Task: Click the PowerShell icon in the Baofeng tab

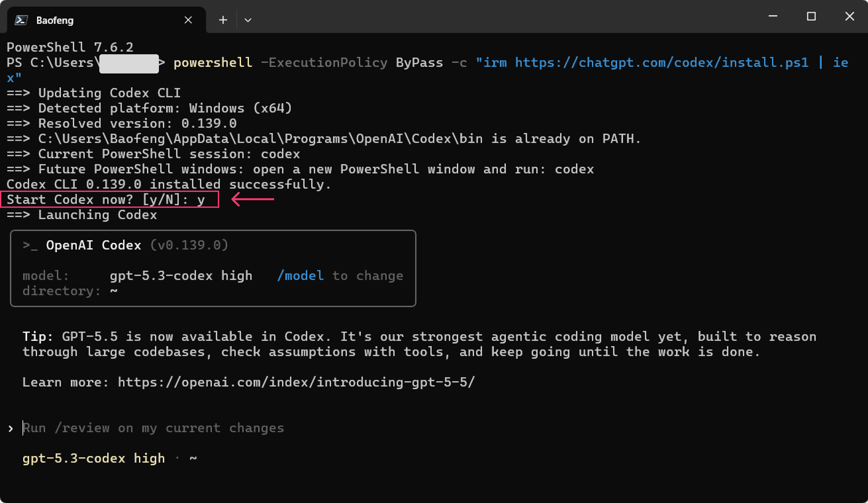Action: point(21,20)
